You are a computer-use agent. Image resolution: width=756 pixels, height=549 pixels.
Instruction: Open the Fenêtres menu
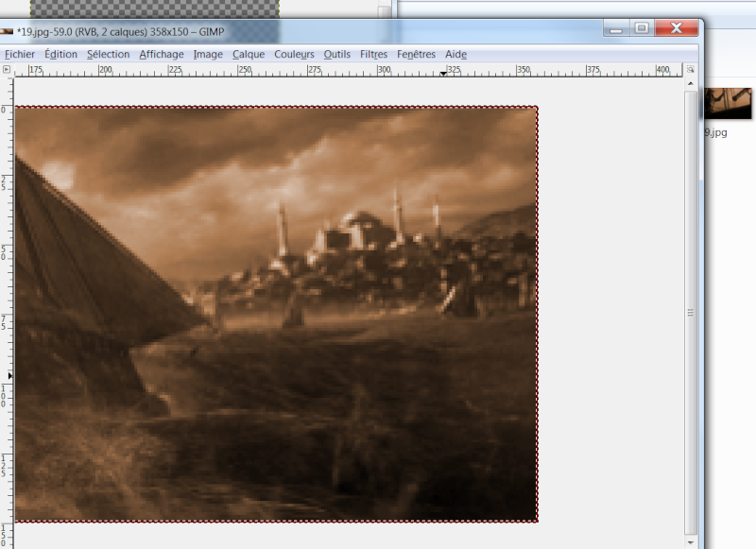[x=416, y=54]
